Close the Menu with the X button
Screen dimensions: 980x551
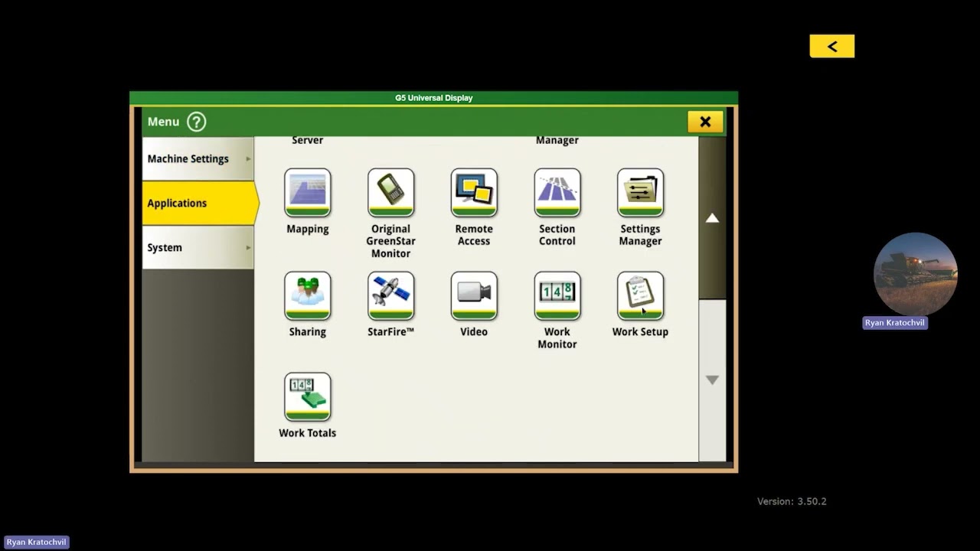pyautogui.click(x=705, y=122)
